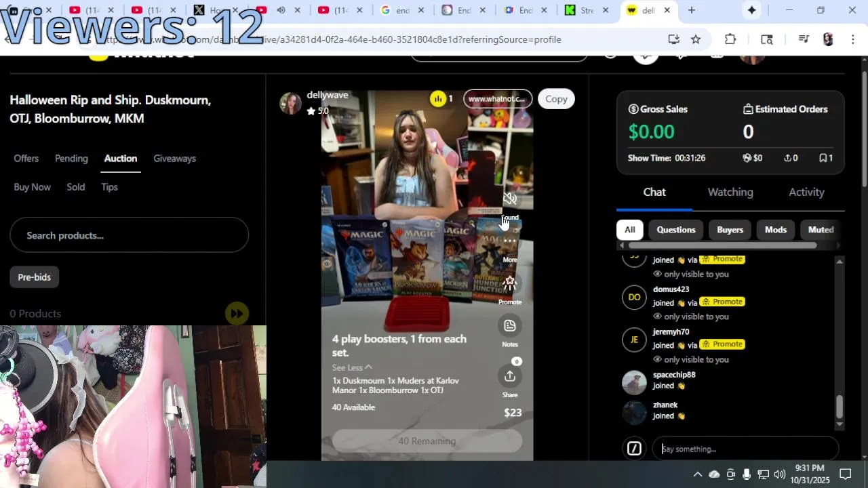Click the install app icon in address bar

[x=673, y=39]
